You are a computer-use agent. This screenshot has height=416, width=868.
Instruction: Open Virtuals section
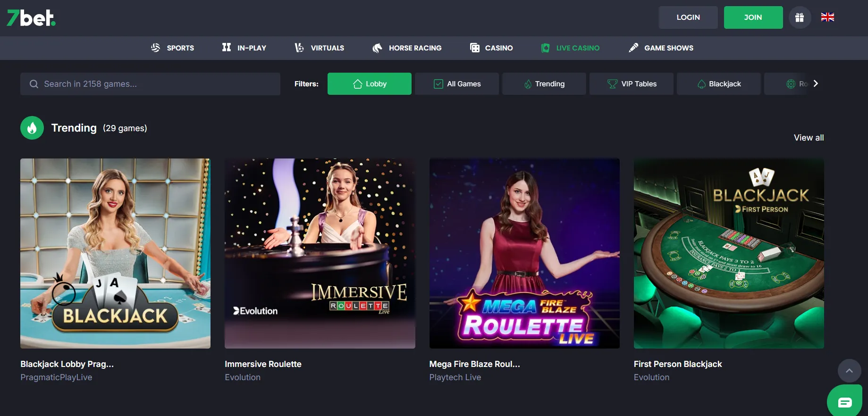click(320, 48)
